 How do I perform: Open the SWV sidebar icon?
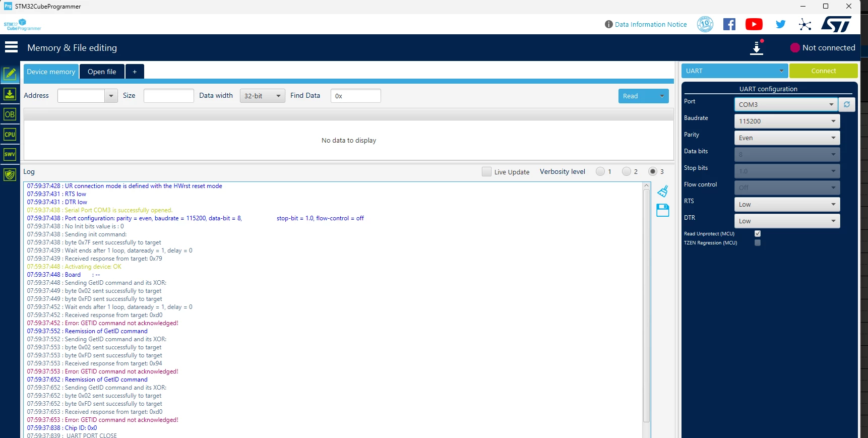coord(10,154)
